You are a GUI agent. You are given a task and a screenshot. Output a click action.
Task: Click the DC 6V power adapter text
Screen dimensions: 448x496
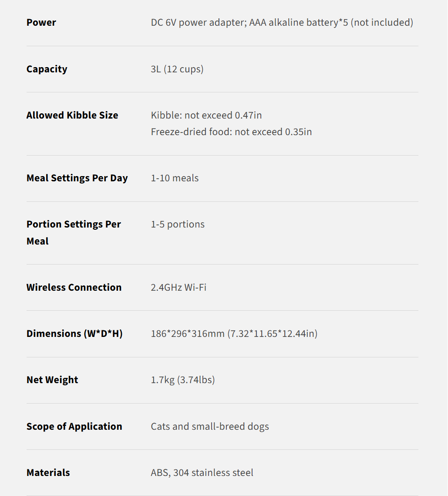pyautogui.click(x=282, y=23)
